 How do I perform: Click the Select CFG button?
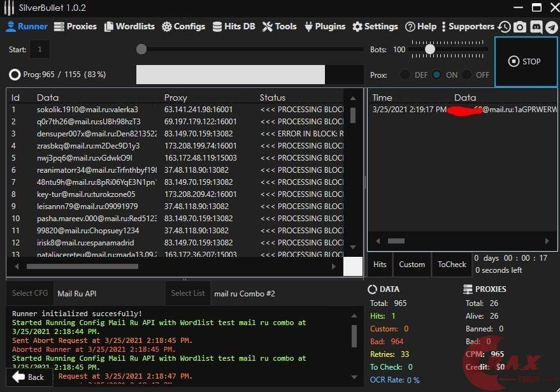pyautogui.click(x=30, y=293)
